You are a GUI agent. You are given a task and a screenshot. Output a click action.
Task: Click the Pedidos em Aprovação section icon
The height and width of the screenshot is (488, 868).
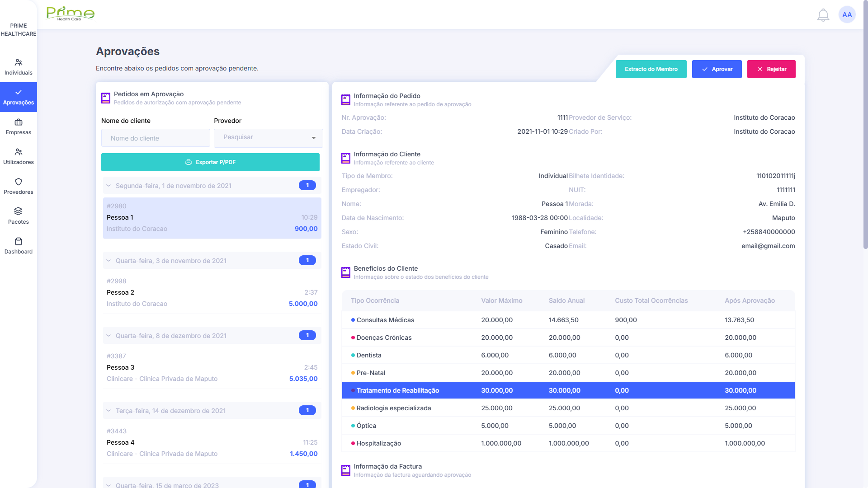coord(106,98)
